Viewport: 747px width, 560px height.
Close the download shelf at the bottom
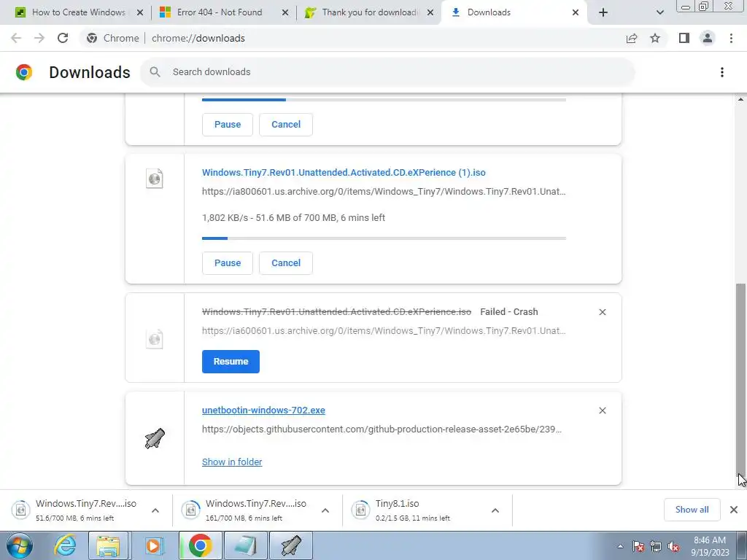click(x=734, y=510)
